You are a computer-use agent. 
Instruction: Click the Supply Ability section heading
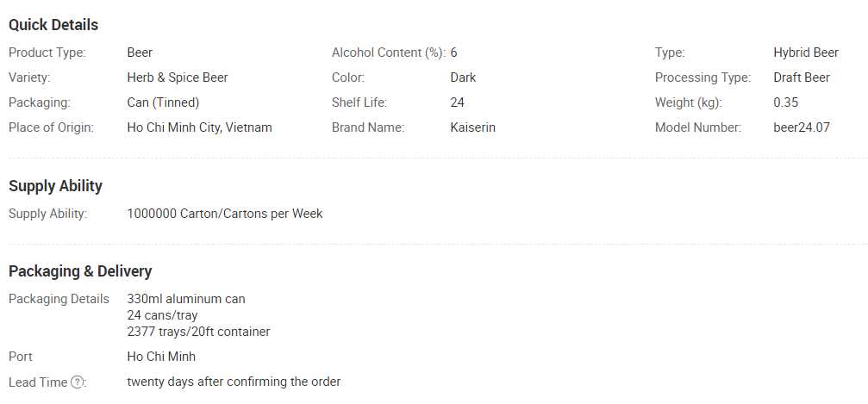(55, 186)
